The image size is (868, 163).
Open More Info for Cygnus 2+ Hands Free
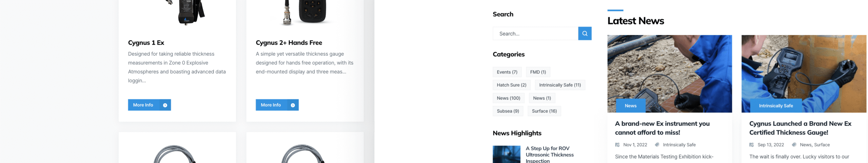point(277,105)
